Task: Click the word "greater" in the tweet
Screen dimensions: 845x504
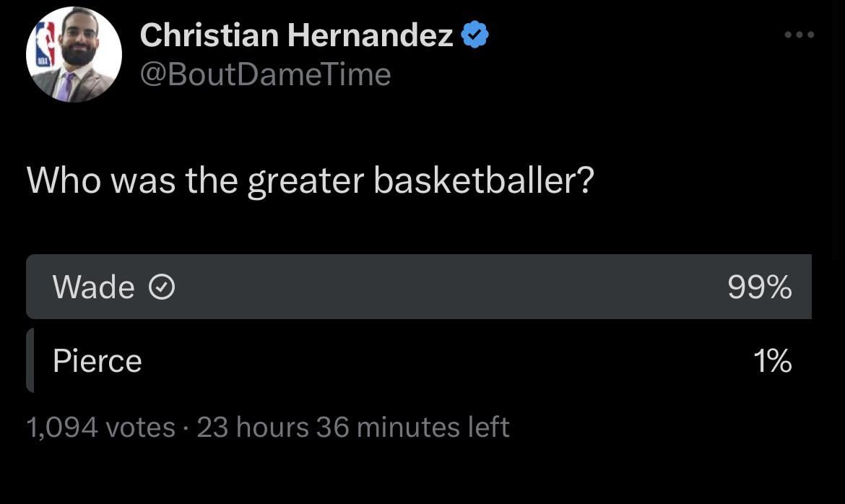Action: click(305, 183)
